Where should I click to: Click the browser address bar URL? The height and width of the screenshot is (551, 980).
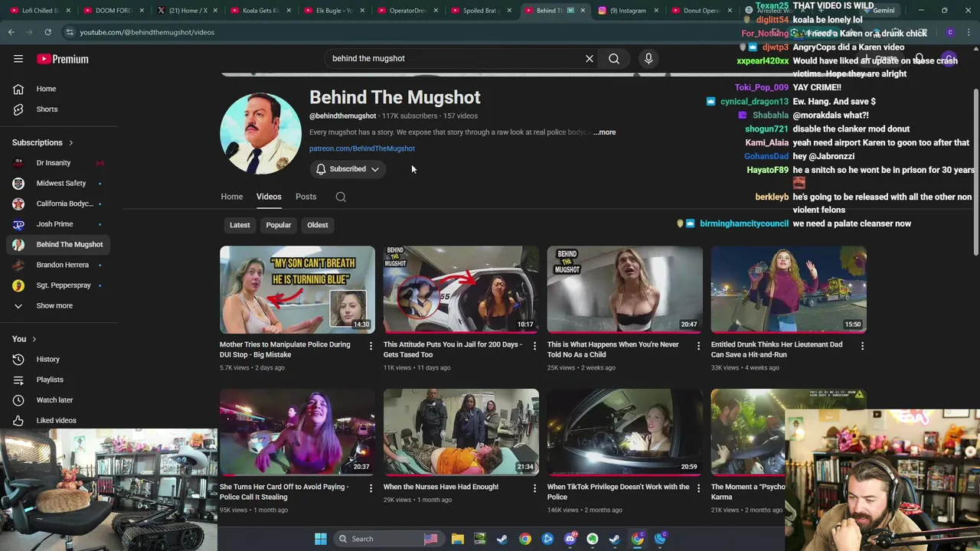click(x=147, y=32)
